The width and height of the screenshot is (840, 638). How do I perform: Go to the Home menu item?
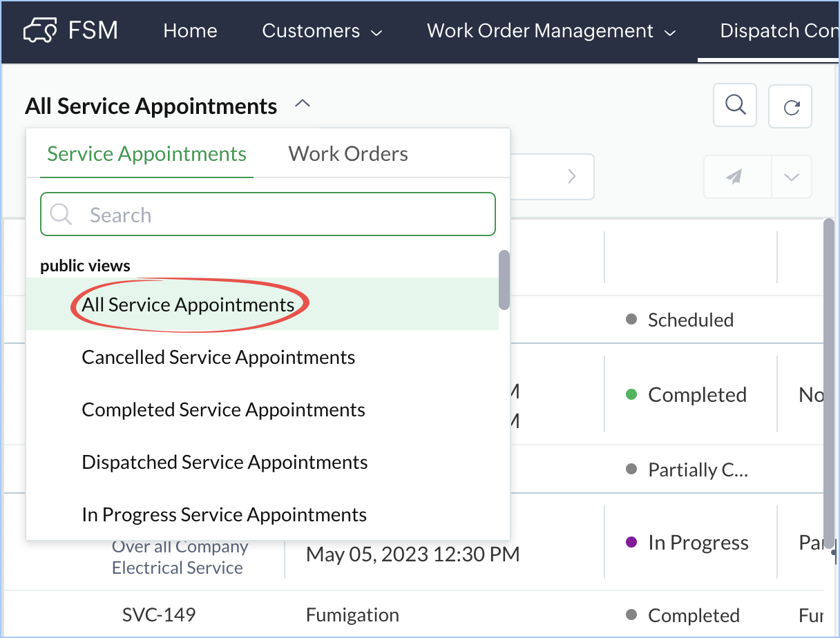tap(190, 31)
